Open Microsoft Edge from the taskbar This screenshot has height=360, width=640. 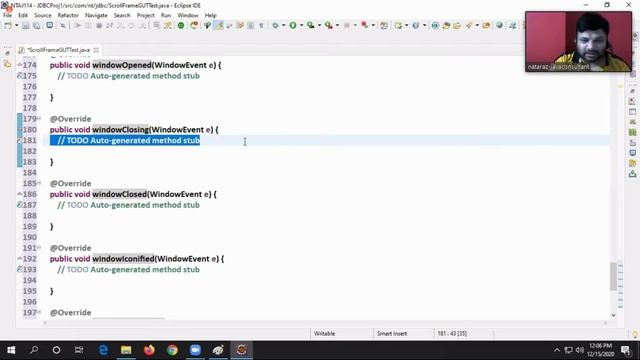click(103, 350)
